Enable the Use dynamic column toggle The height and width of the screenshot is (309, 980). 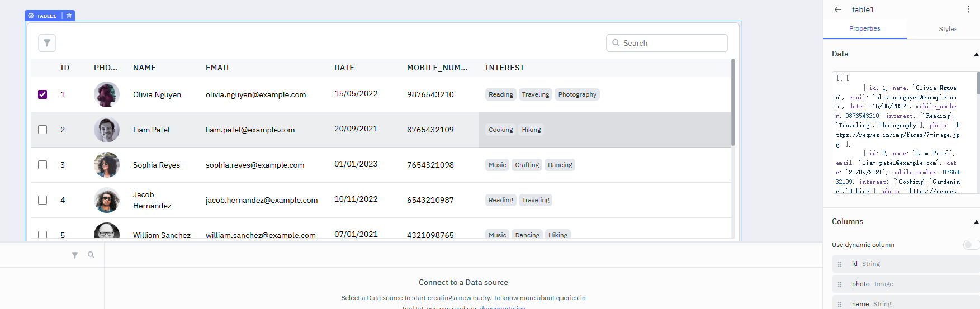(971, 245)
